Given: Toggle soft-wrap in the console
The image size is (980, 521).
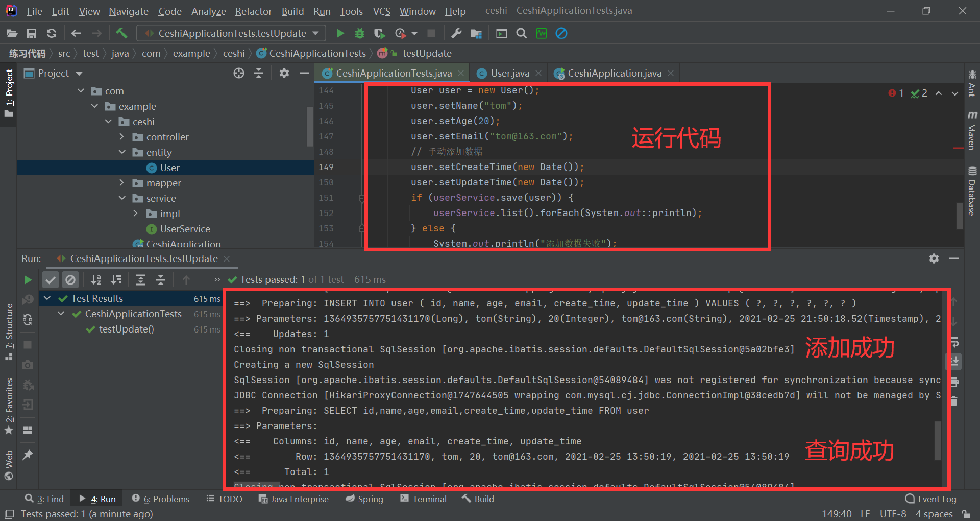Looking at the screenshot, I should pyautogui.click(x=954, y=342).
